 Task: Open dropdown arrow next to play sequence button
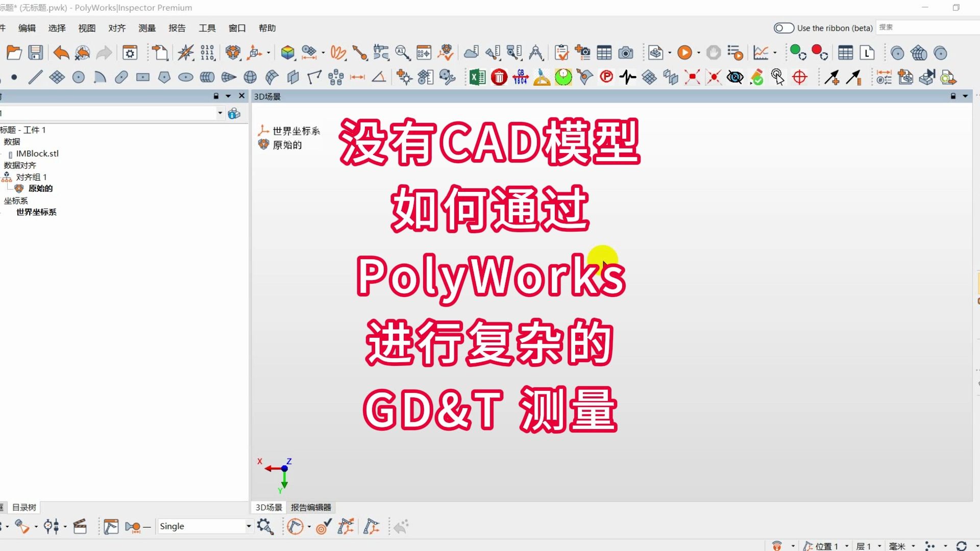click(x=698, y=53)
